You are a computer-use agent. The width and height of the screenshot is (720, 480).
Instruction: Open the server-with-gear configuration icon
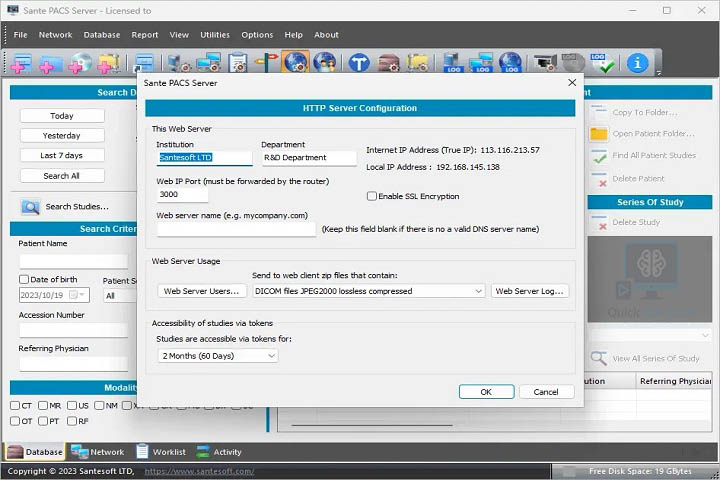coord(180,63)
